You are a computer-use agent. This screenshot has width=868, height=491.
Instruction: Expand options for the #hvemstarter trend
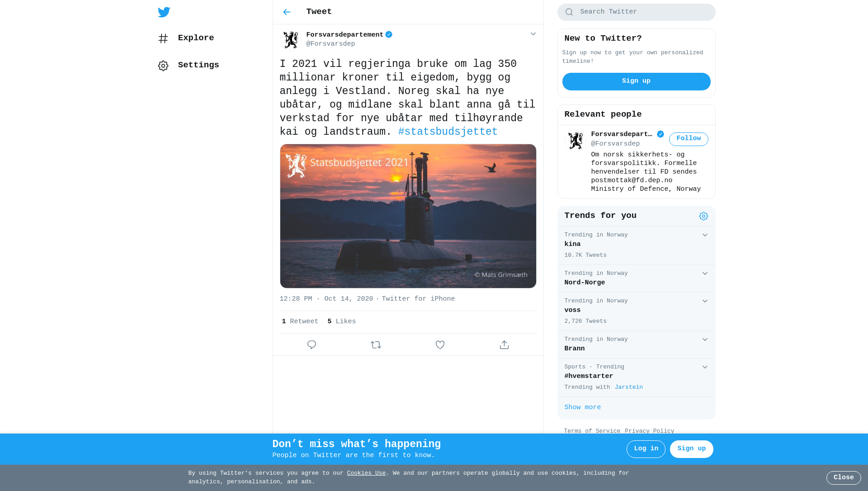(x=705, y=367)
